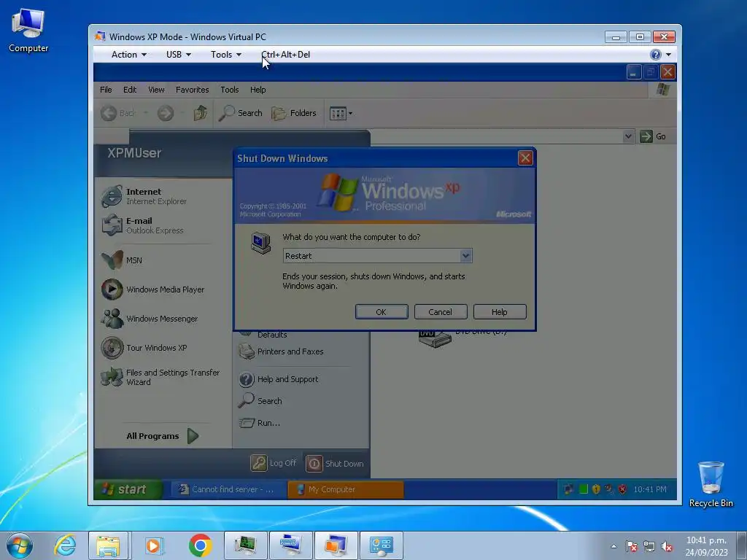The width and height of the screenshot is (747, 560).
Task: Click OK in Shut Down Windows dialog
Action: click(x=381, y=312)
